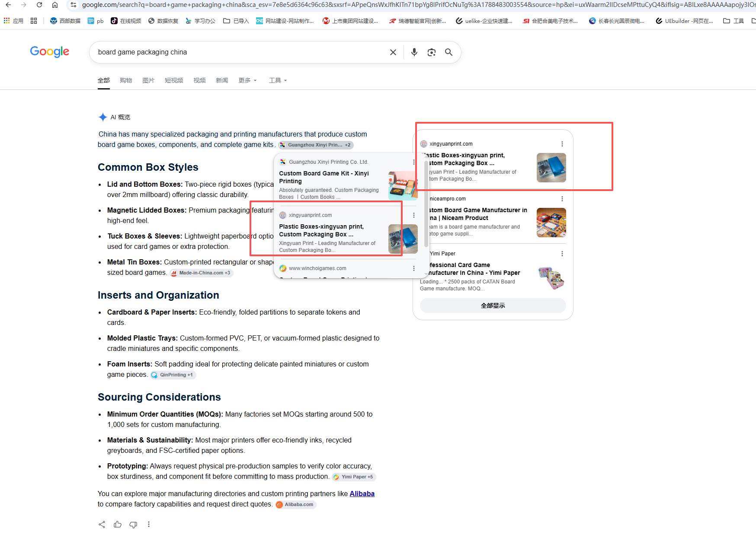Switch to the 图片 images tab

coord(148,80)
